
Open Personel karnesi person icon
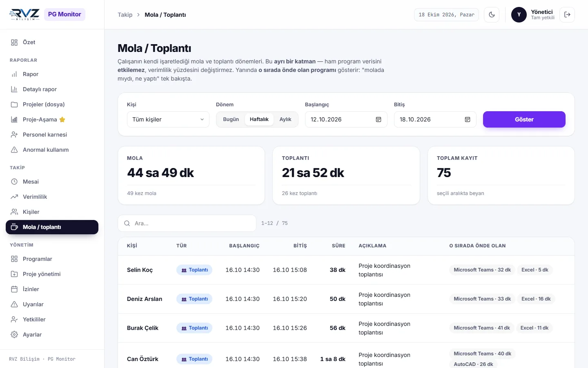[x=14, y=135]
